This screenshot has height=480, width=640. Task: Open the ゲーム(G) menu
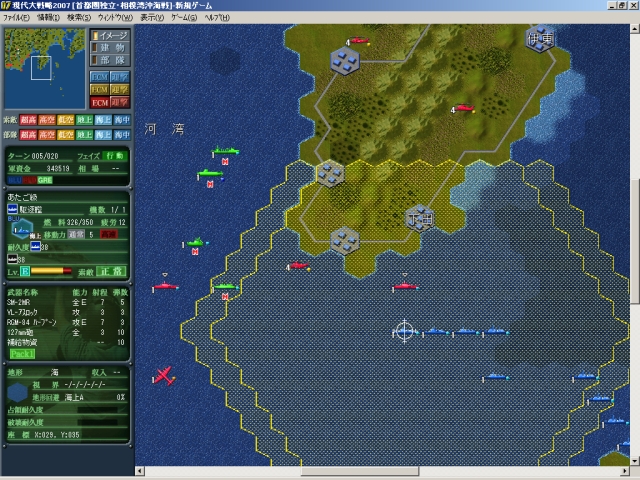coord(184,18)
